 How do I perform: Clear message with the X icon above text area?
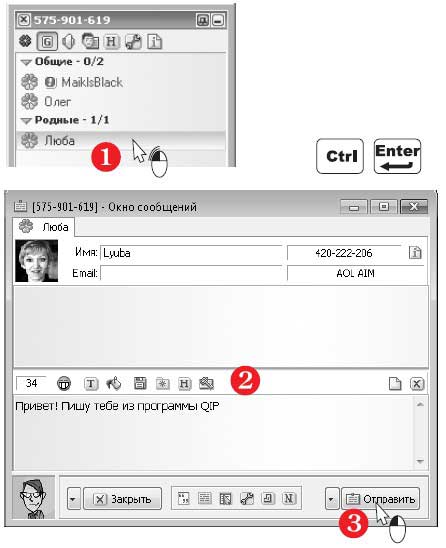click(417, 384)
